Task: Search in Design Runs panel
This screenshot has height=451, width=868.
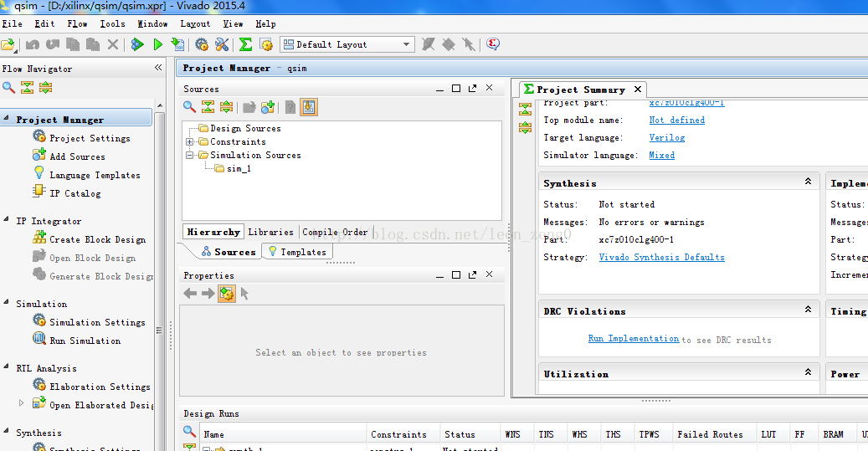Action: [x=189, y=431]
